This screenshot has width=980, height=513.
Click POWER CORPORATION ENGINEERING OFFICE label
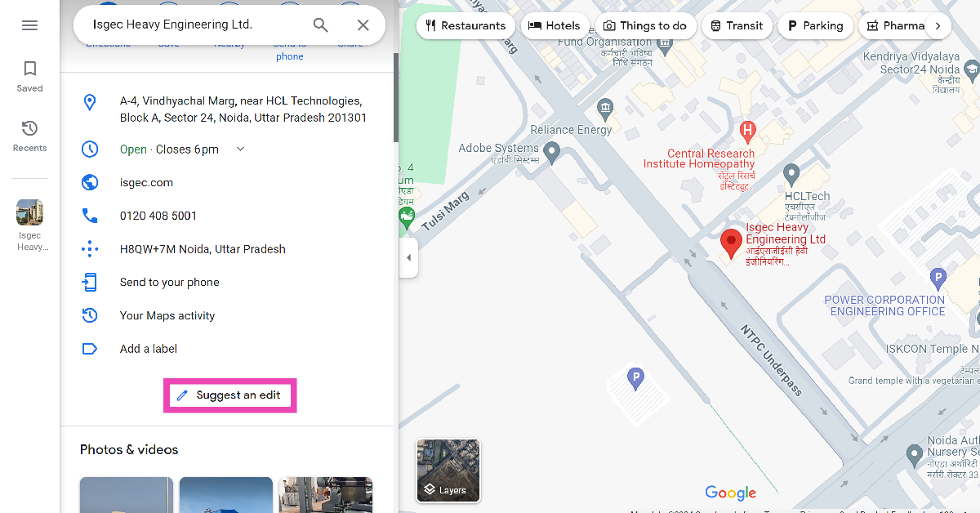[884, 306]
